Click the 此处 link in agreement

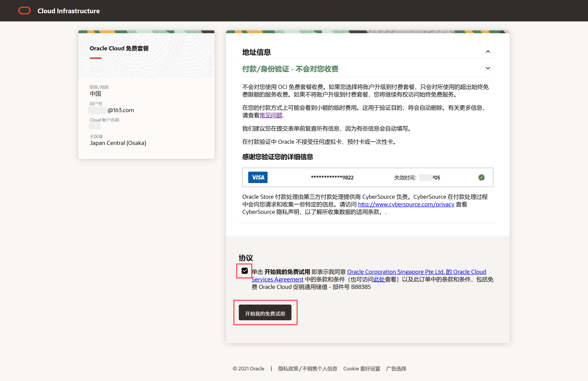[379, 279]
